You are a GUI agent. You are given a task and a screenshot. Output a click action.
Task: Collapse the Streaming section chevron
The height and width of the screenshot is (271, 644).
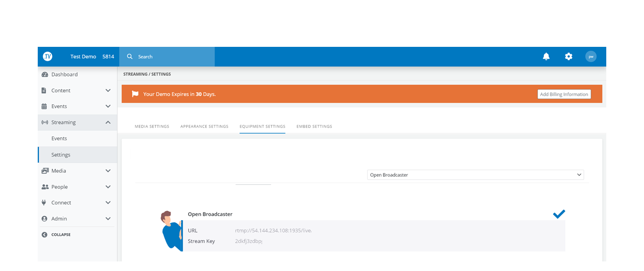click(108, 122)
